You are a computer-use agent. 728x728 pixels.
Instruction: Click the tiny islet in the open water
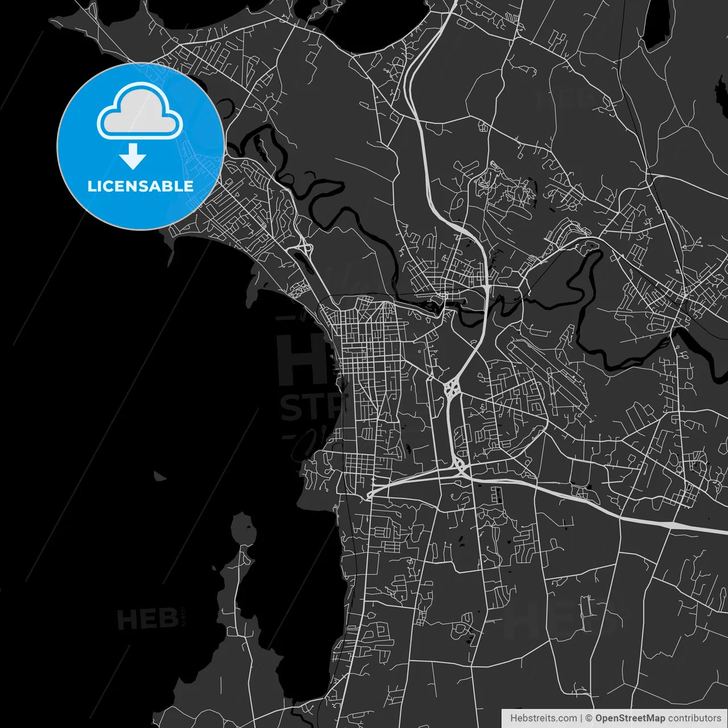tap(160, 475)
